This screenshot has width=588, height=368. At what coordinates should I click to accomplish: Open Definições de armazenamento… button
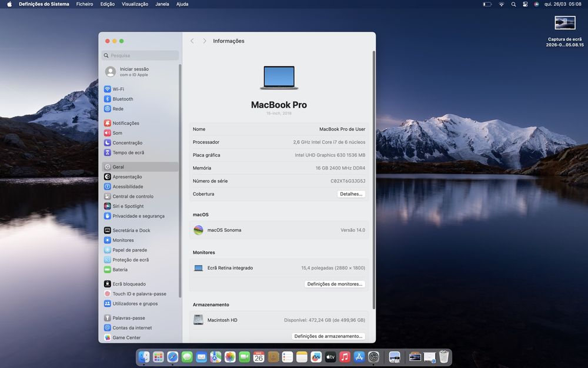[328, 336]
